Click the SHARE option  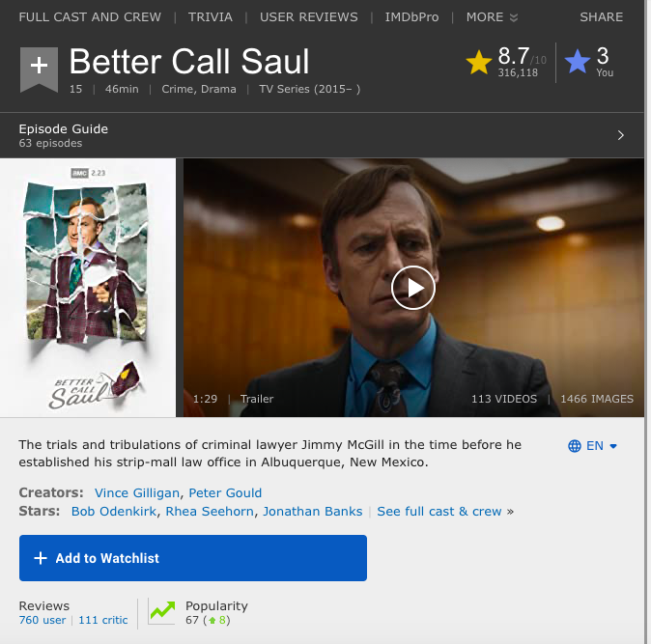[601, 17]
